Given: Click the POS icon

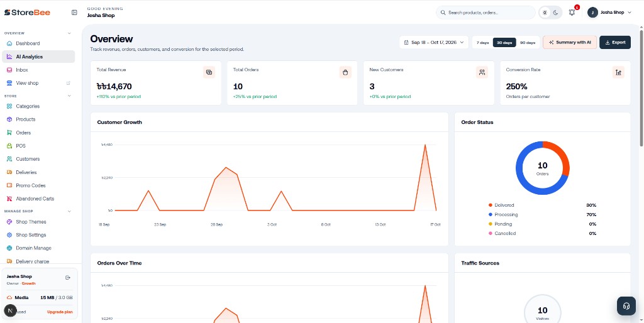Looking at the screenshot, I should pyautogui.click(x=9, y=146).
